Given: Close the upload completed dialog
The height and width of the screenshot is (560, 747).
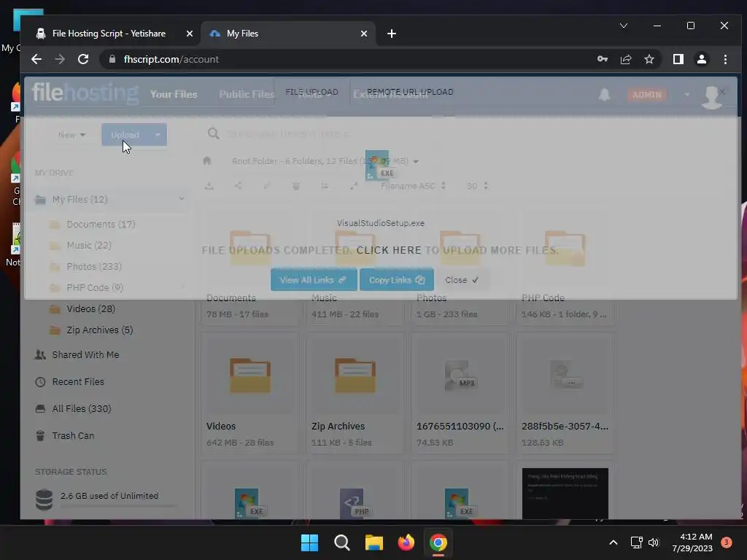Looking at the screenshot, I should coord(461,280).
